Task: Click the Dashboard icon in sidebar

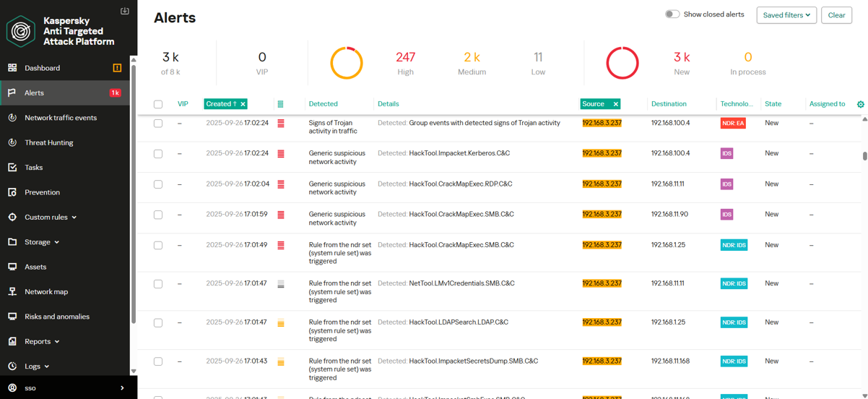Action: [x=12, y=68]
